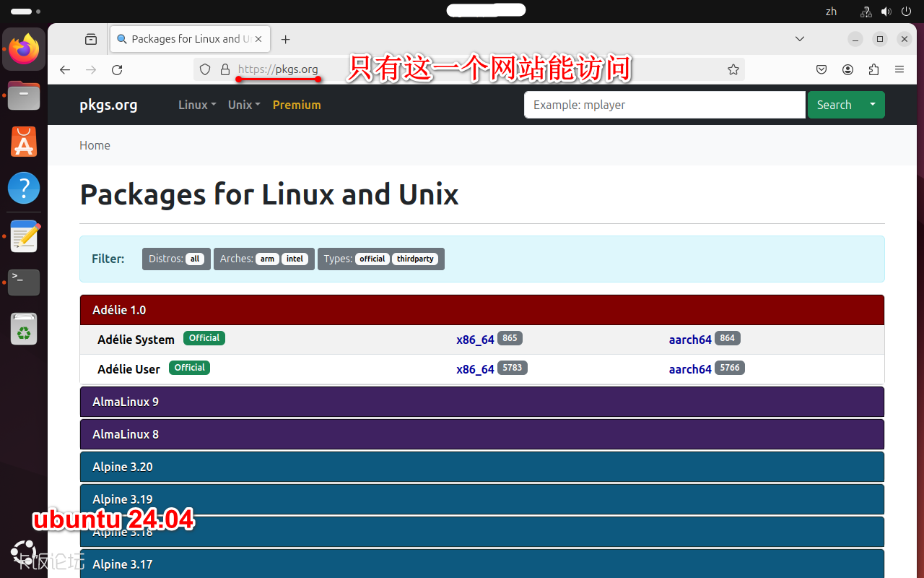The width and height of the screenshot is (924, 578).
Task: Bookmark this page with star icon
Action: tap(733, 69)
